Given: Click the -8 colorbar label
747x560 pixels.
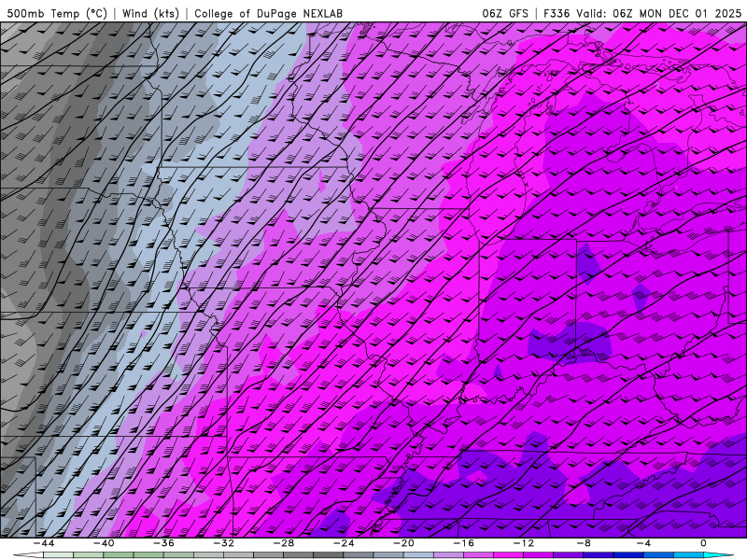Looking at the screenshot, I should [584, 543].
